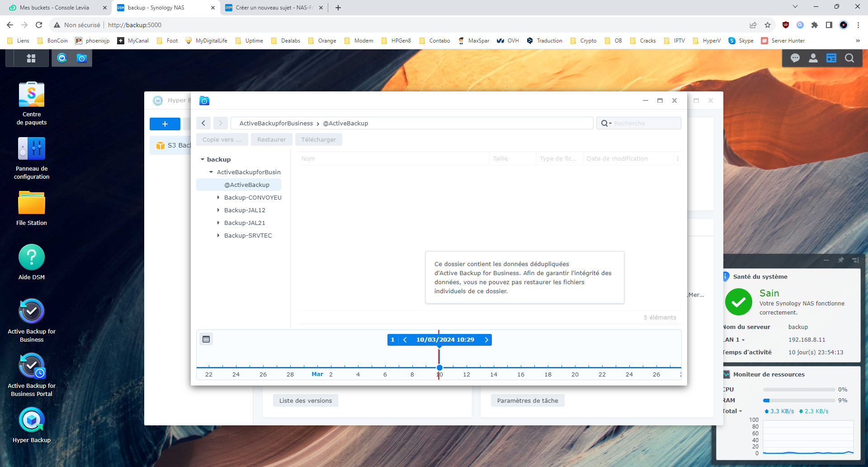Open the DSM main menu grid icon
This screenshot has height=467, width=868.
[31, 58]
